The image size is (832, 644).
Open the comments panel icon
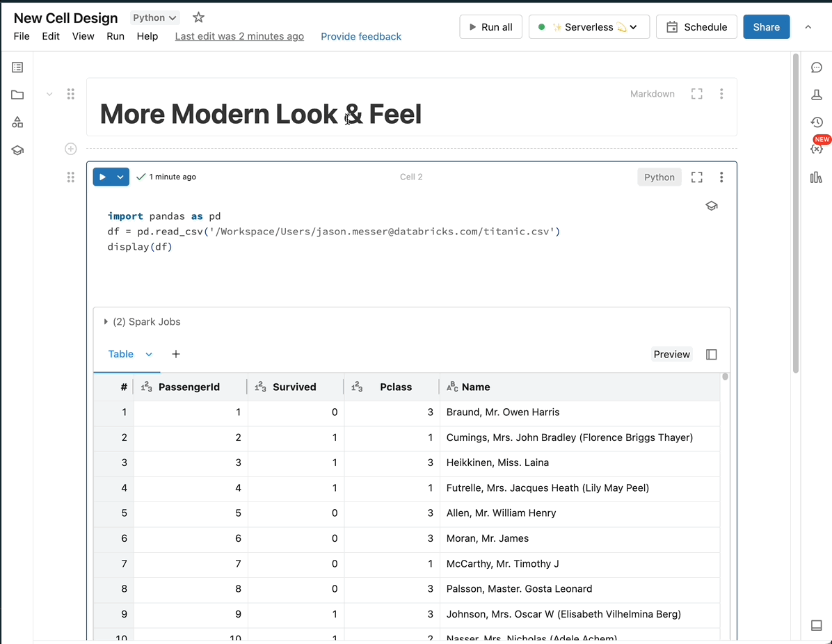point(817,67)
